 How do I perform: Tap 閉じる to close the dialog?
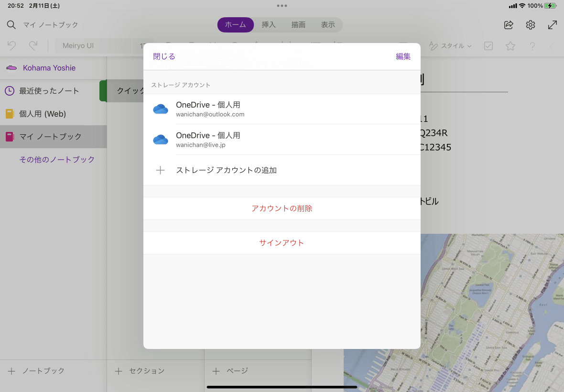[164, 56]
